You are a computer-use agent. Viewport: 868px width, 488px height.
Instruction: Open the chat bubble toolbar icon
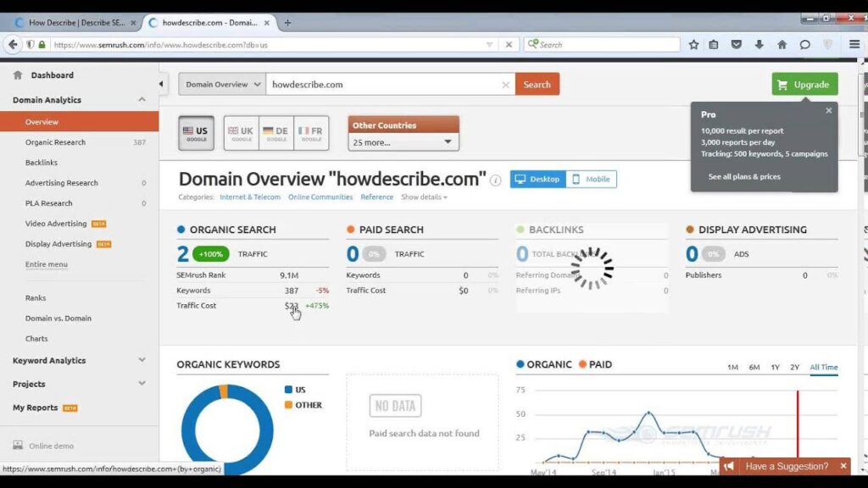tap(805, 44)
